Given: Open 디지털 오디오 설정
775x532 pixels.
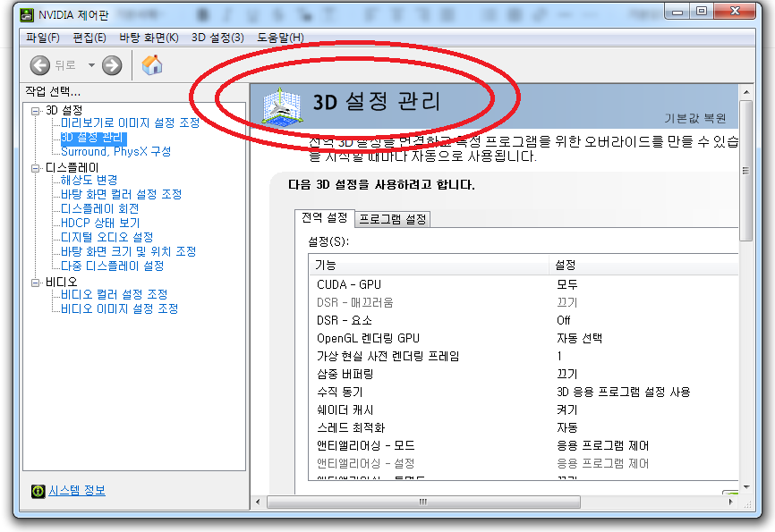Looking at the screenshot, I should 106,237.
